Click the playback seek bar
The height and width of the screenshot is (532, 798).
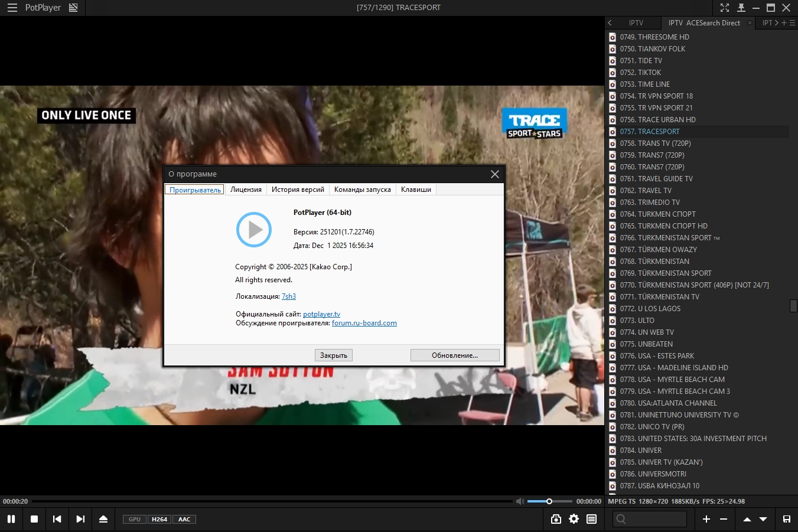click(x=272, y=501)
